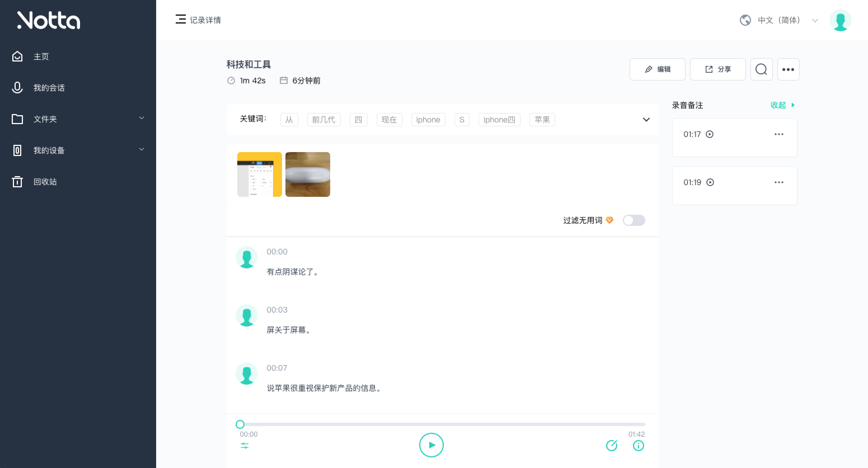The image size is (868, 468).
Task: Click the search magnifier icon
Action: 761,69
